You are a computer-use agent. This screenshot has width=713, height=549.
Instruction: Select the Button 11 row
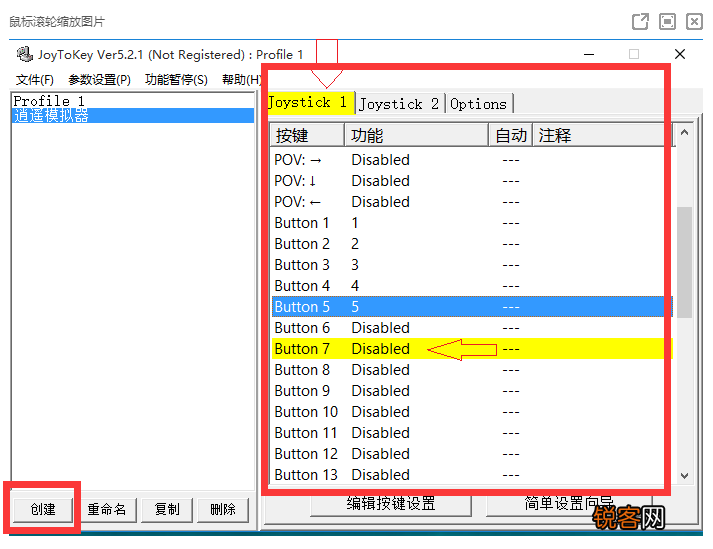472,433
